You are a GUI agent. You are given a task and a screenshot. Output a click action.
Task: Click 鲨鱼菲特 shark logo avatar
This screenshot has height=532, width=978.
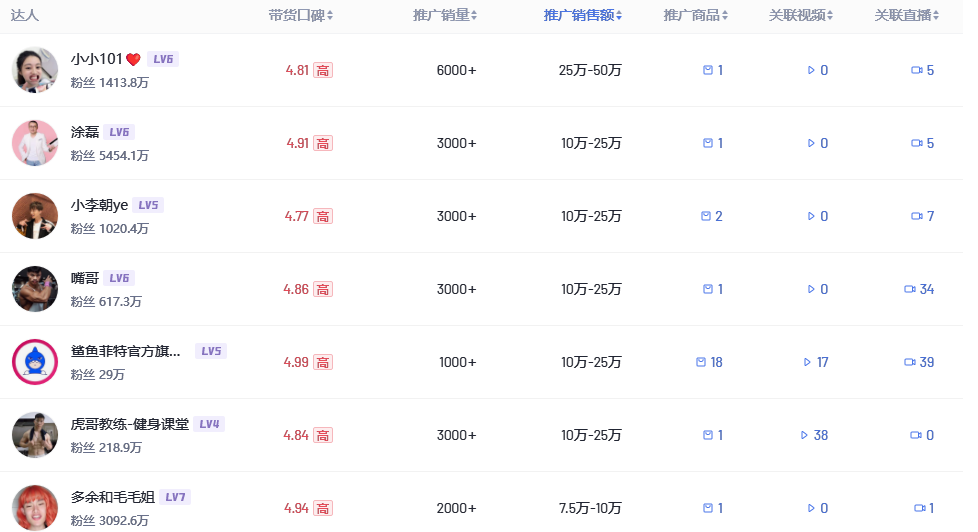pyautogui.click(x=35, y=362)
